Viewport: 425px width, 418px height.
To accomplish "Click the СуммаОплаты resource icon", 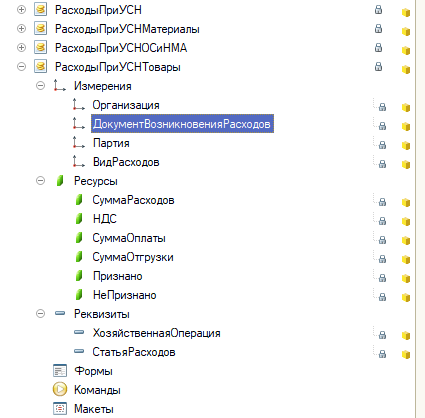I will pos(79,238).
